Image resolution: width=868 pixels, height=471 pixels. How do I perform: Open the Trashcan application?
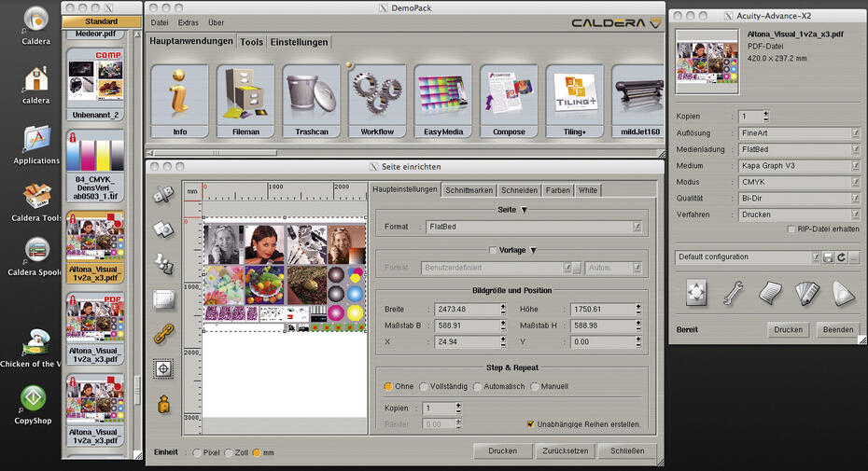tap(311, 101)
